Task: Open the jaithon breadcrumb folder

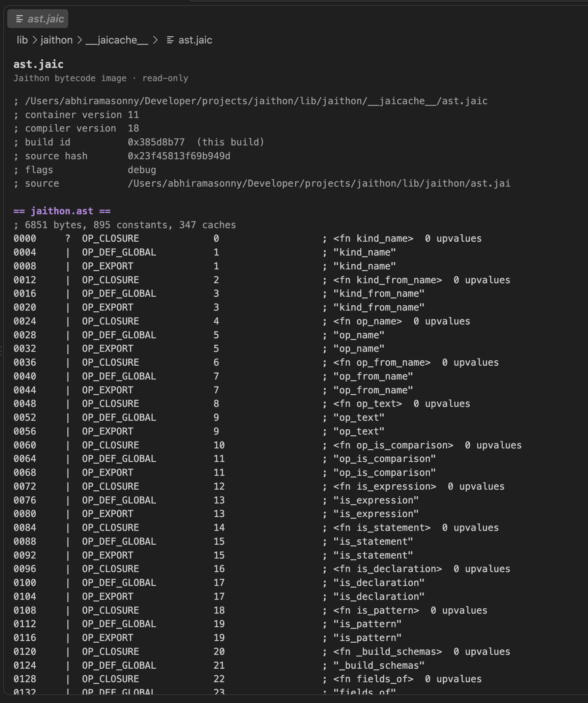Action: [x=57, y=40]
